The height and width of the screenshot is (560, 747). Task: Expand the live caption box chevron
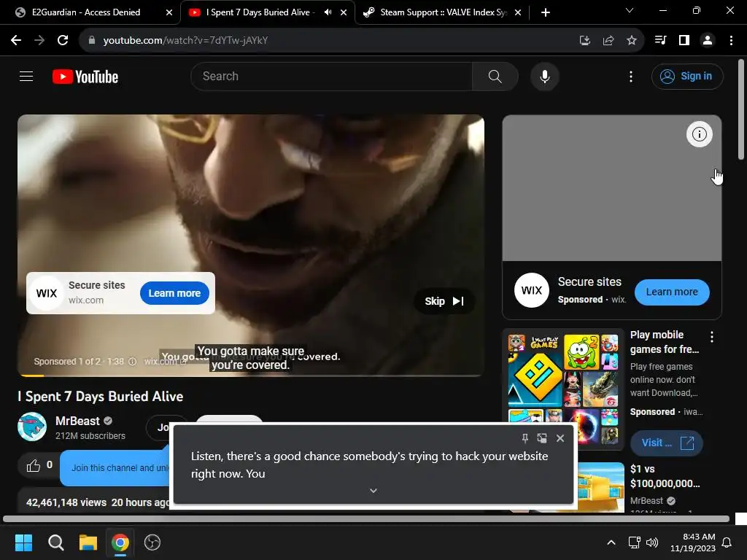pyautogui.click(x=373, y=491)
